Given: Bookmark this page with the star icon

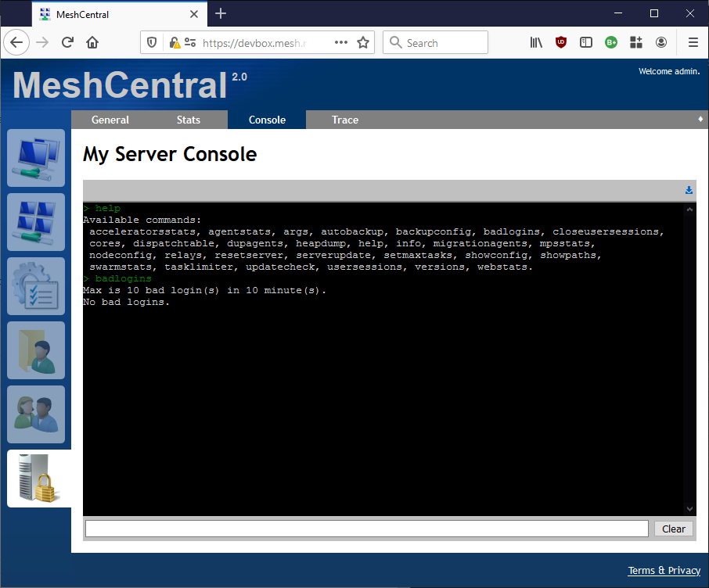Looking at the screenshot, I should (363, 42).
